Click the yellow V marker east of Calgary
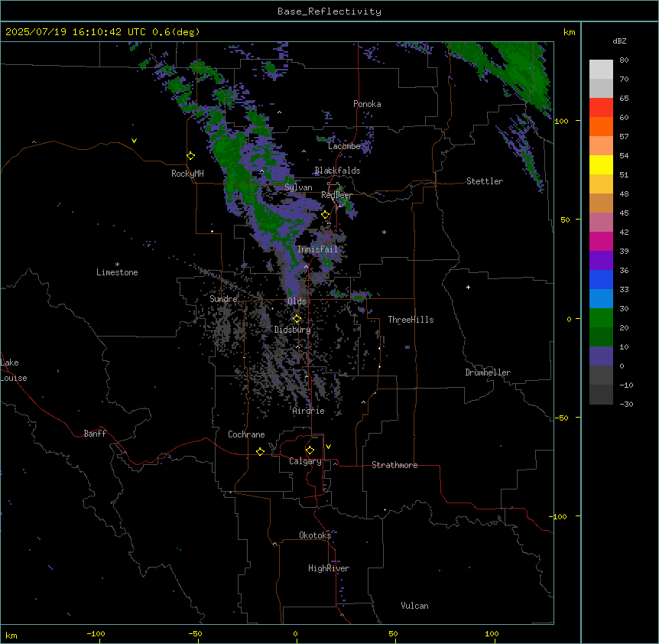 pos(328,447)
